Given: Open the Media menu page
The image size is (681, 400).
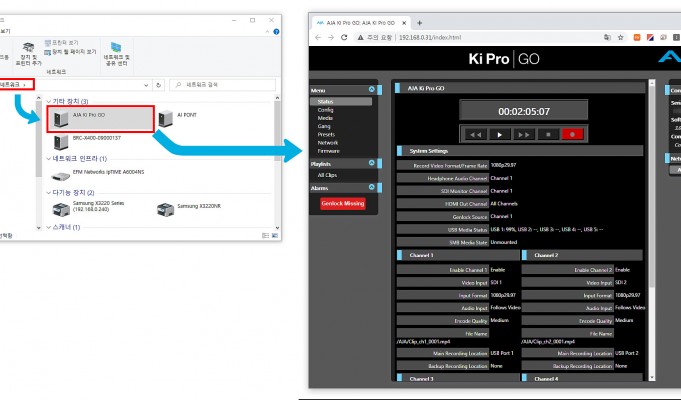Looking at the screenshot, I should click(x=325, y=118).
